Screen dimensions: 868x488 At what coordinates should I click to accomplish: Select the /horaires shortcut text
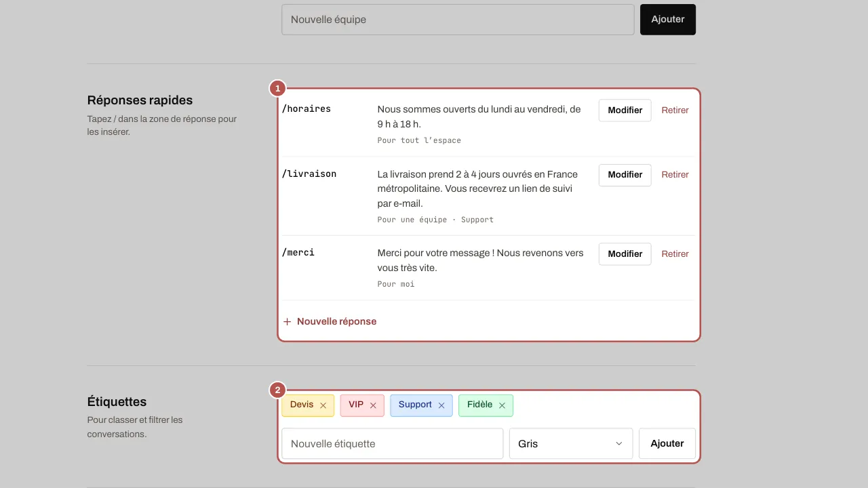tap(307, 108)
